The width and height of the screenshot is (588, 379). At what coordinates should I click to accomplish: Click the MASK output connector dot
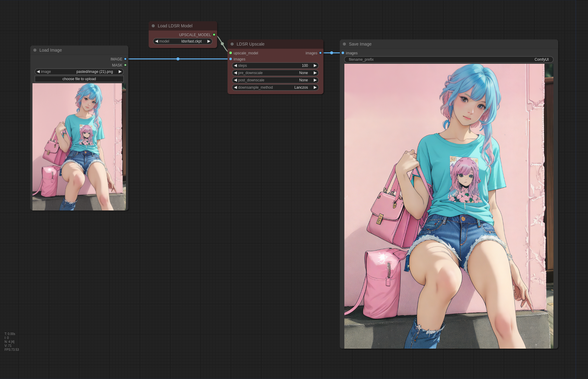tap(125, 65)
